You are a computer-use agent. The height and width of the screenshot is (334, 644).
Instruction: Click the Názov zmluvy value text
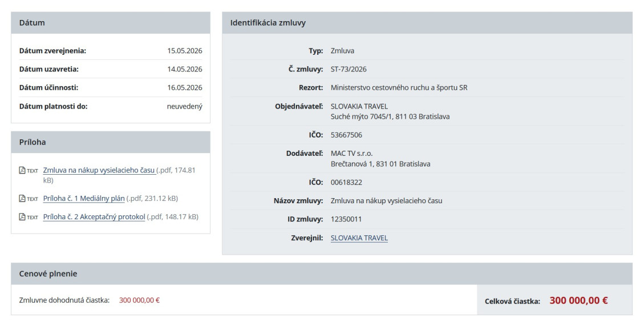pyautogui.click(x=386, y=201)
